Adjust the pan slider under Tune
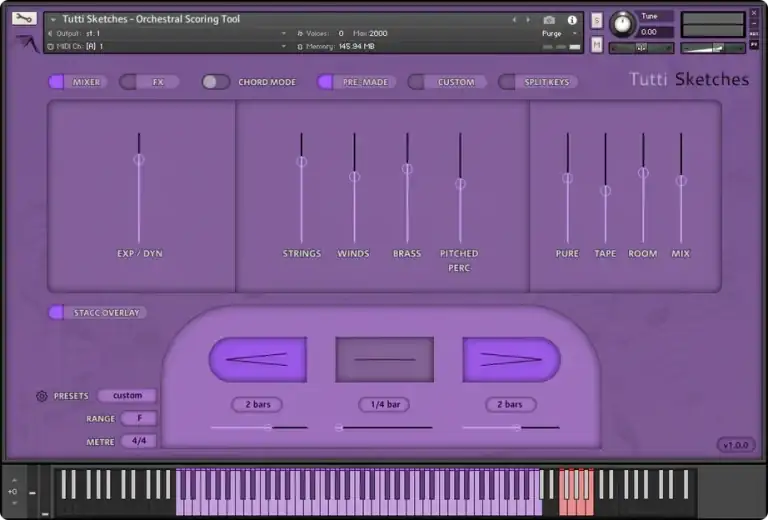 (x=641, y=48)
